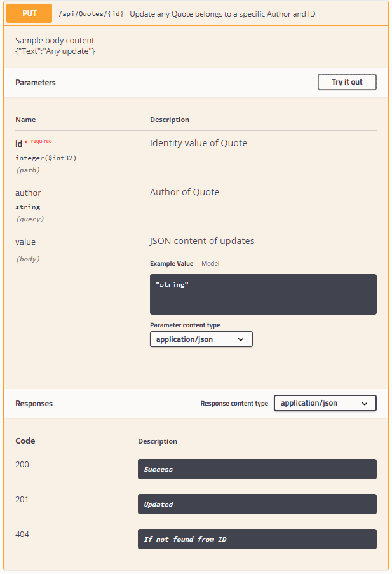The image size is (392, 574).
Task: Click the Updated response description box
Action: pyautogui.click(x=257, y=504)
